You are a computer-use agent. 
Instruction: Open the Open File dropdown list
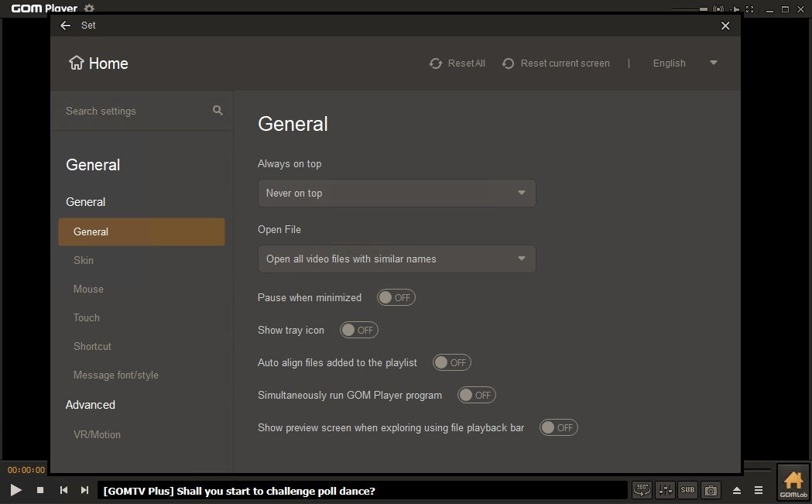click(396, 259)
